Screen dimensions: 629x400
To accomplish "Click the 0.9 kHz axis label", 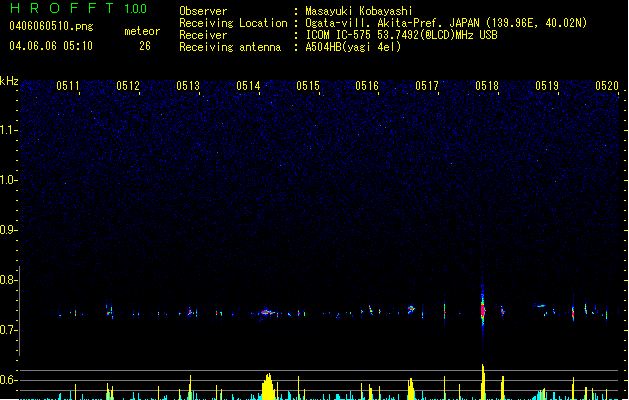I will (x=8, y=230).
